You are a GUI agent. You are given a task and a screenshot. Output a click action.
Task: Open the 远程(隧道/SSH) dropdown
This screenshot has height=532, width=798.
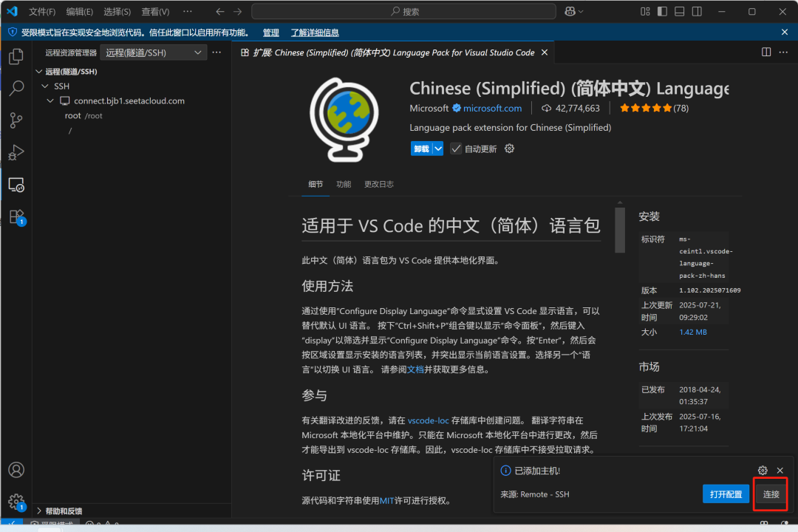(153, 52)
